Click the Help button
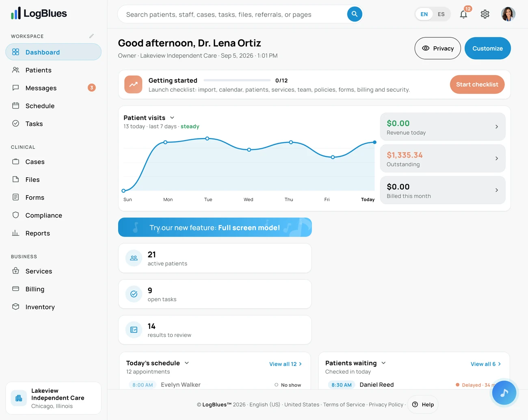 pyautogui.click(x=423, y=405)
